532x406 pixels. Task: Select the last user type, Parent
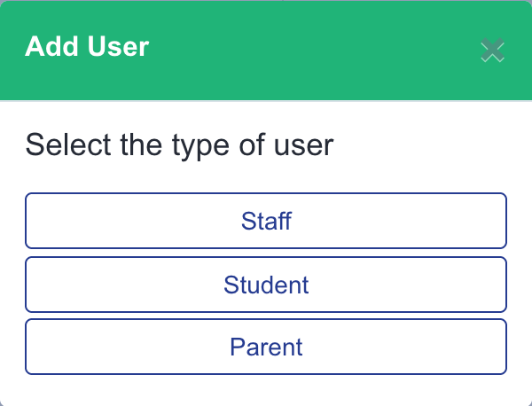(266, 347)
